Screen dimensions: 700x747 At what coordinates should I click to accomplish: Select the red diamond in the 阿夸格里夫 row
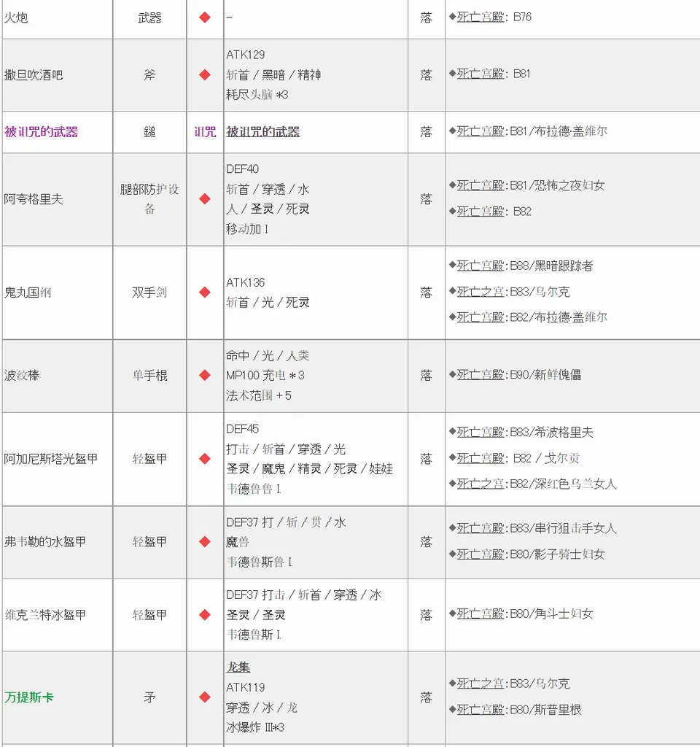click(205, 199)
